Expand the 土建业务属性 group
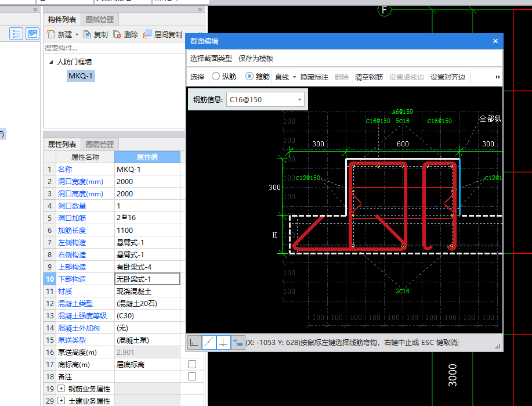532x406 pixels. pyautogui.click(x=61, y=401)
